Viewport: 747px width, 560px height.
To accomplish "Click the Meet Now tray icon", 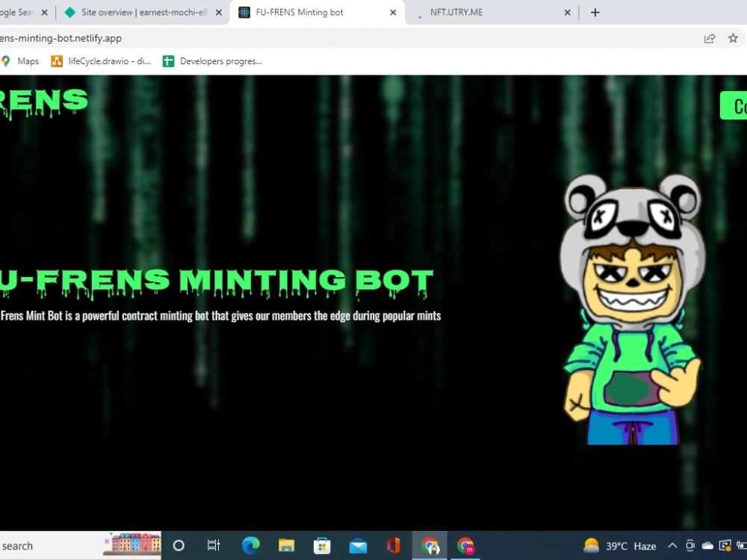I will (689, 546).
